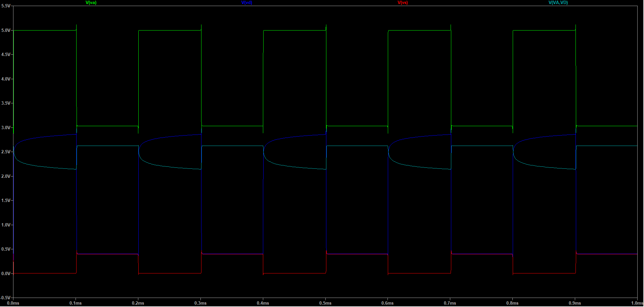Click the 0.7ms time axis label

coord(450,303)
